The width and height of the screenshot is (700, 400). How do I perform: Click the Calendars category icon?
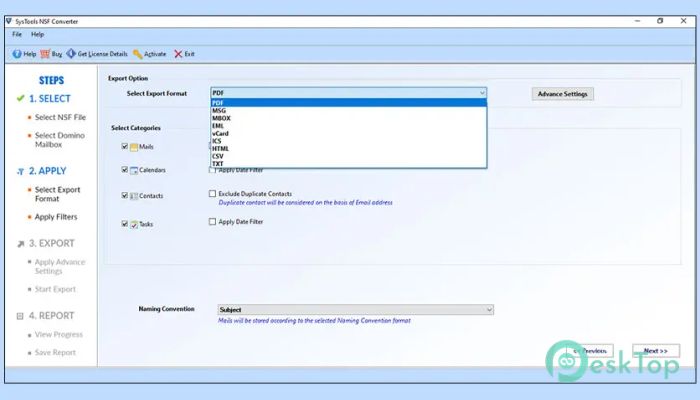pyautogui.click(x=134, y=170)
